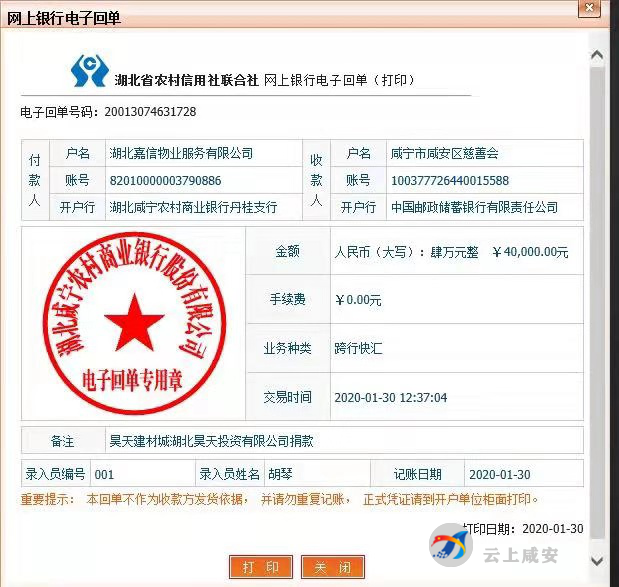Viewport: 619px width, 587px height.
Task: Click the scrollbar up arrow
Action: click(597, 55)
